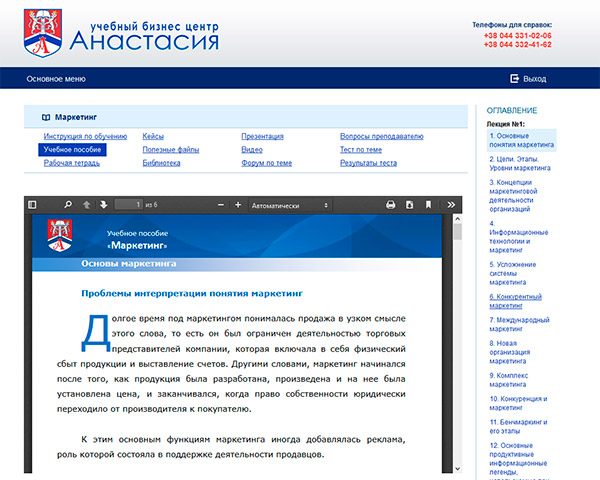
Task: Open the 'Автоматически' zoom dropdown
Action: click(290, 205)
